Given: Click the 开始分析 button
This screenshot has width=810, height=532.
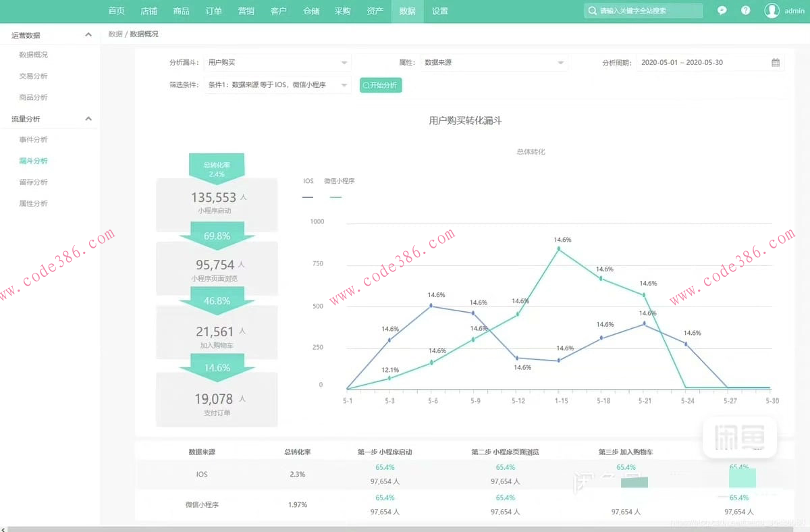Looking at the screenshot, I should 381,85.
